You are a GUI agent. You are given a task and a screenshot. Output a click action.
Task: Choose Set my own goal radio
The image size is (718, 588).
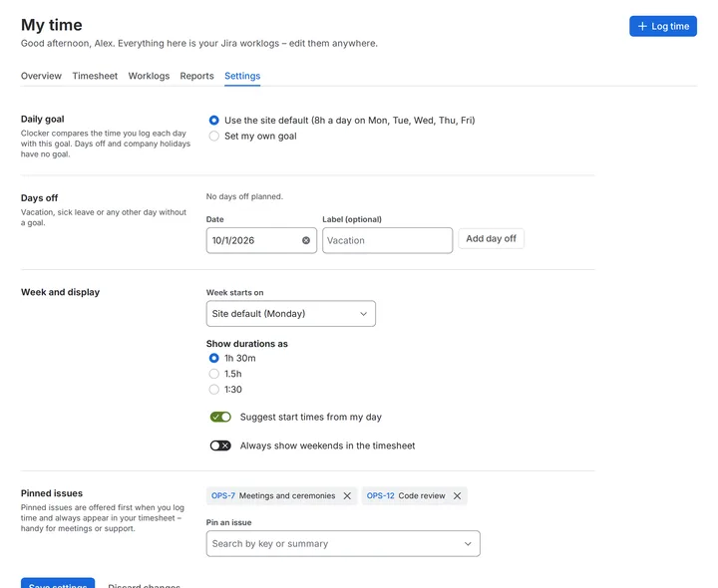(213, 136)
